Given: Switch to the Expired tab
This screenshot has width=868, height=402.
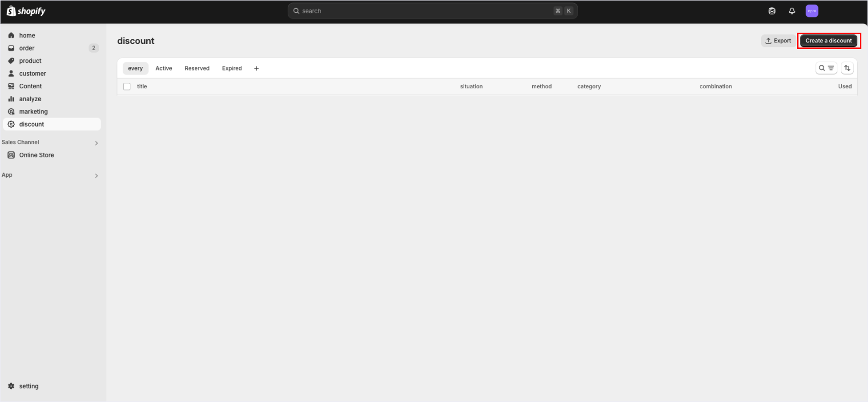Looking at the screenshot, I should [x=232, y=68].
